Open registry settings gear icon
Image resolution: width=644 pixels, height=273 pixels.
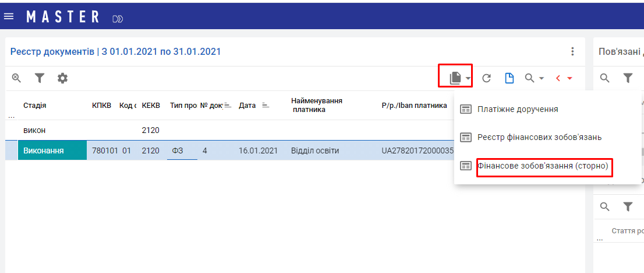point(62,78)
